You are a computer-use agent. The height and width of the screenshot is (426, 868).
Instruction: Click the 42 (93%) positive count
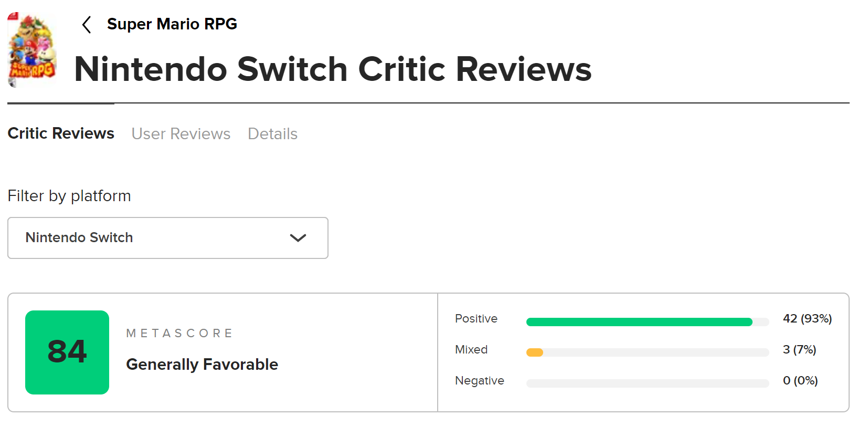807,319
